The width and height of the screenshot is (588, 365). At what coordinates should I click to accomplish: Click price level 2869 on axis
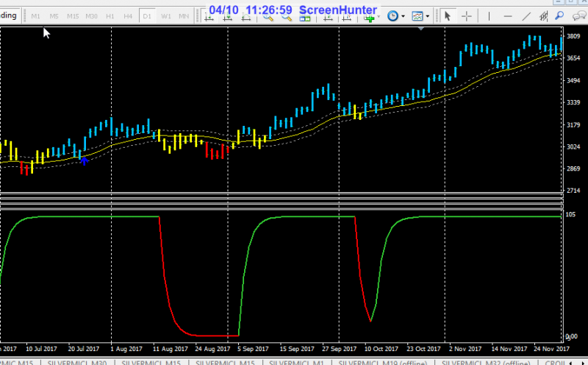click(573, 169)
